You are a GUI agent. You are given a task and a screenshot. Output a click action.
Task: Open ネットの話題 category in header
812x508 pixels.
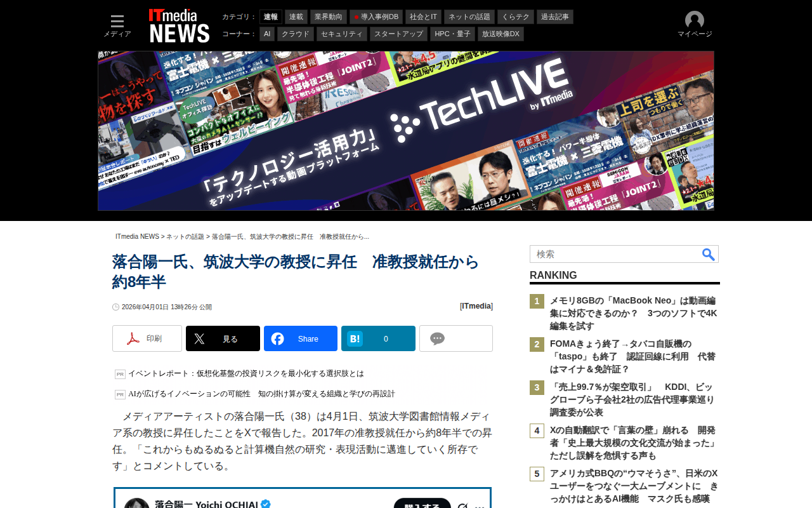[x=469, y=17]
